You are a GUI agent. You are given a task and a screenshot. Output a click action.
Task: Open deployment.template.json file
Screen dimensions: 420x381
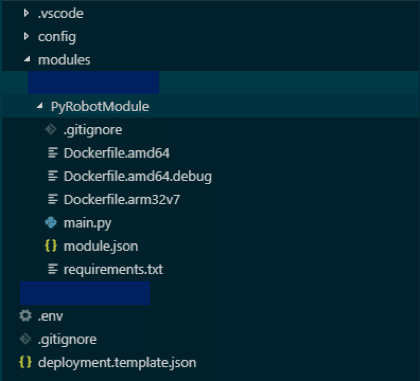click(117, 363)
